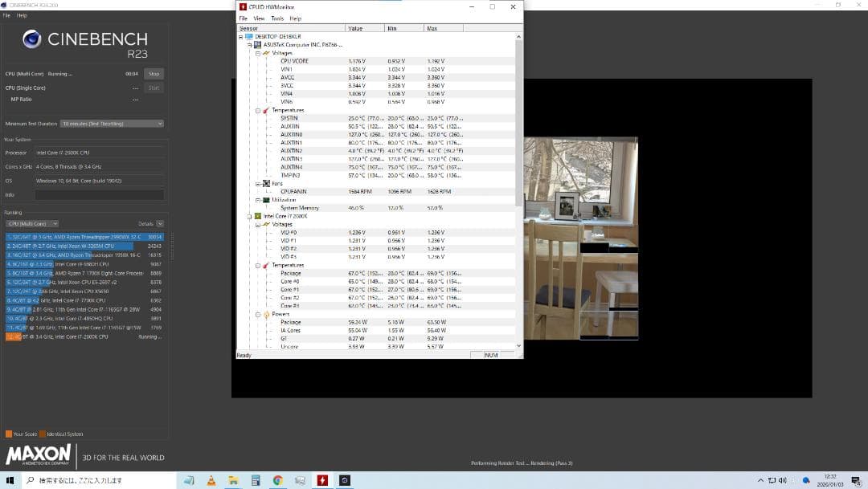
Task: Open HWMonitor Tools menu
Action: tap(277, 18)
